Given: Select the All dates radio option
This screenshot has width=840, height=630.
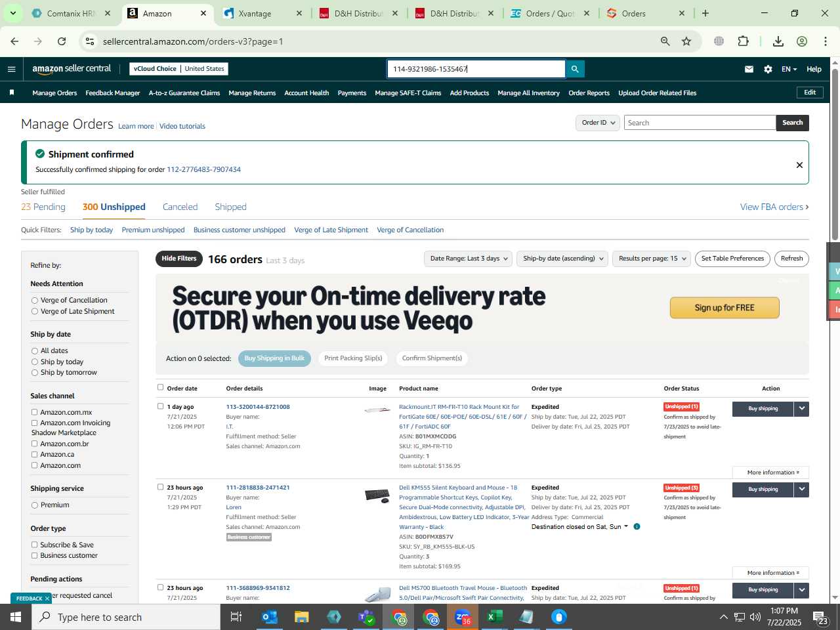Looking at the screenshot, I should [35, 351].
